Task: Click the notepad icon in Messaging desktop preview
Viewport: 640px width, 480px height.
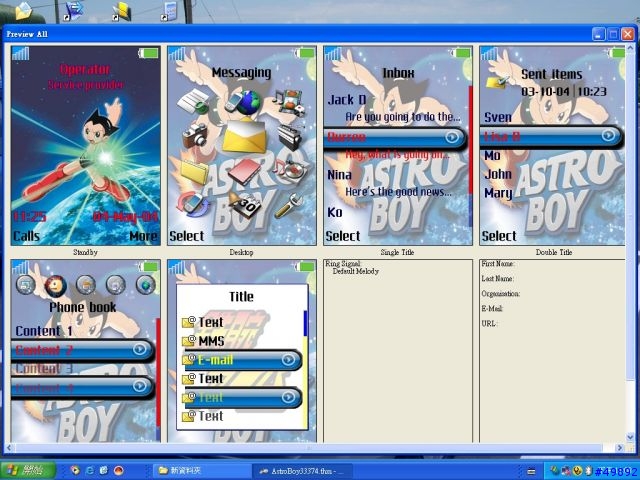Action: tap(193, 101)
